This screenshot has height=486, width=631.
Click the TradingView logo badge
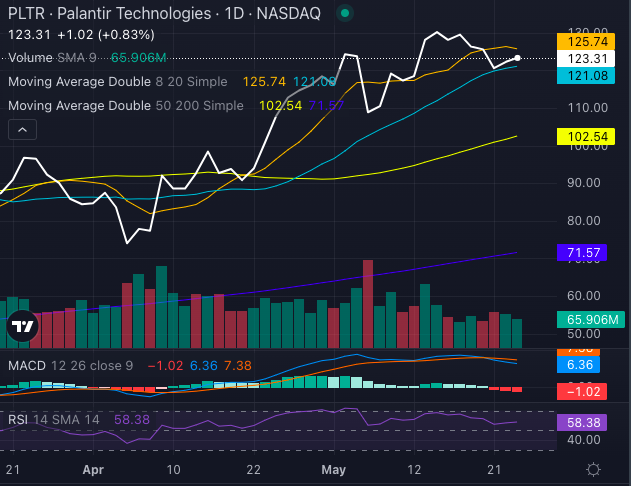[x=23, y=326]
